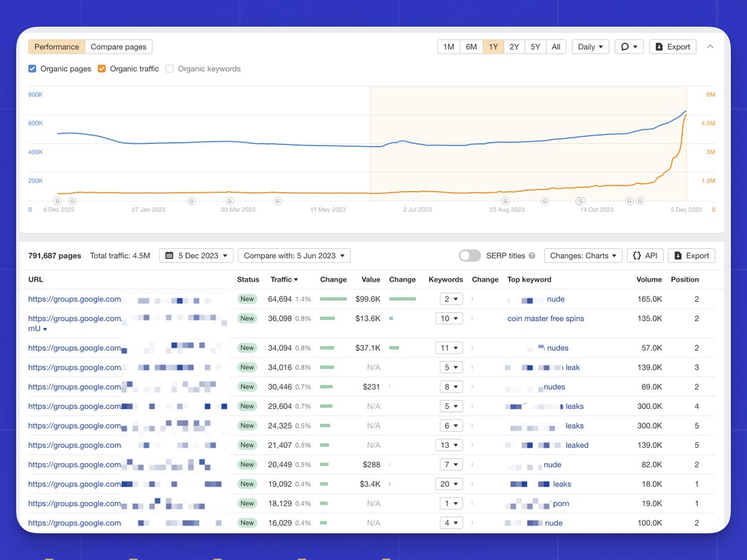747x560 pixels.
Task: Select the 1M time range
Action: [448, 47]
